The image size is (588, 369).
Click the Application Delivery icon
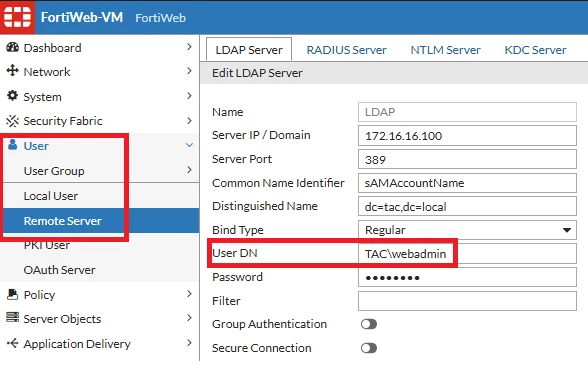pyautogui.click(x=12, y=343)
